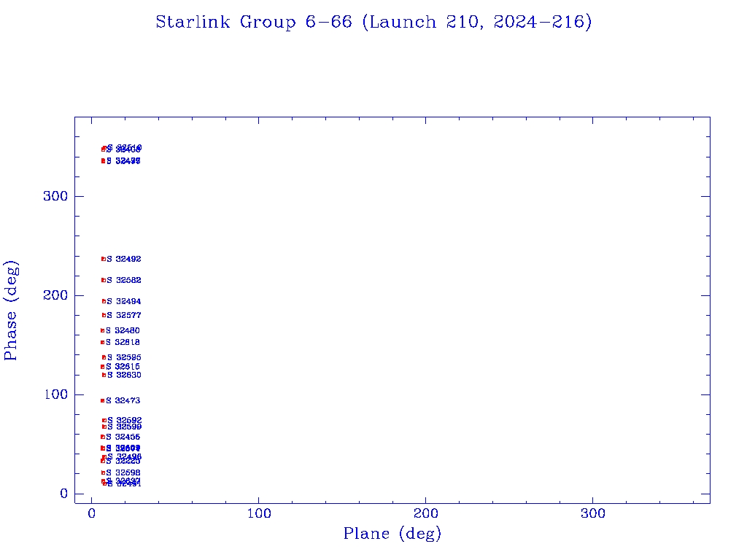Click the "S 32582" satellite label
Viewport: 747px width, 560px height.
click(124, 280)
